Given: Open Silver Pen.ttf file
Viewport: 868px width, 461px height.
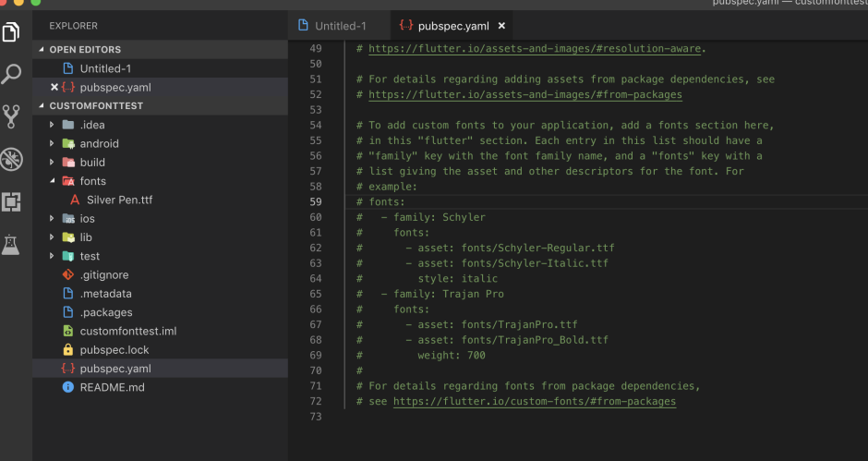Looking at the screenshot, I should [161, 200].
